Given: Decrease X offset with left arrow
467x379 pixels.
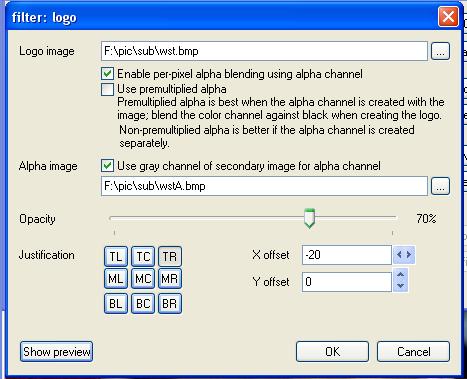Looking at the screenshot, I should (x=399, y=255).
